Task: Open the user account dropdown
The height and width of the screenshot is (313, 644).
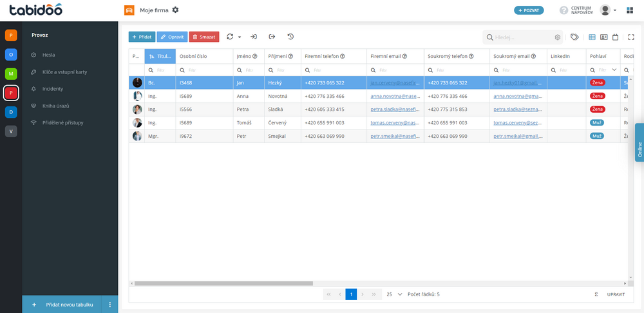Action: [x=608, y=10]
